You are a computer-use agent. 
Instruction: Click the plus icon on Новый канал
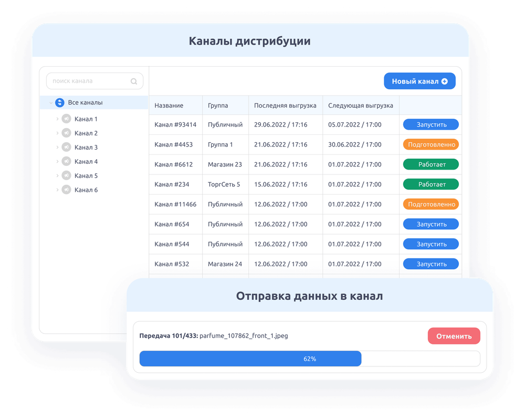pos(445,81)
